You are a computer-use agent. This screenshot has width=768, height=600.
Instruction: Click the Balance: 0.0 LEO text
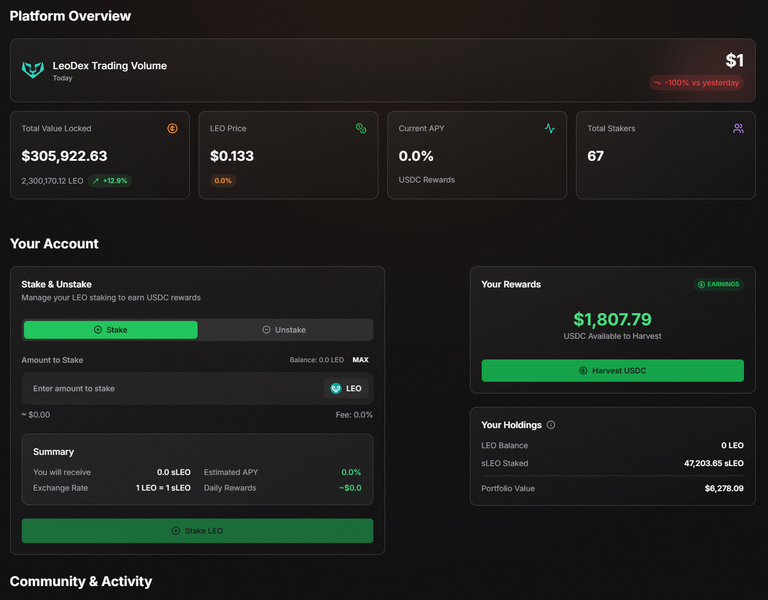click(x=316, y=360)
